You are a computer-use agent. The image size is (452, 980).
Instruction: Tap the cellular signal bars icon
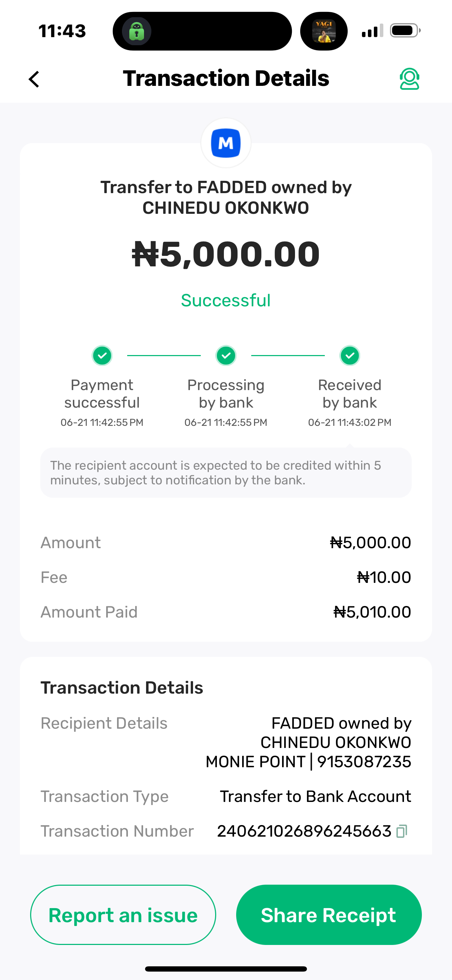(372, 31)
